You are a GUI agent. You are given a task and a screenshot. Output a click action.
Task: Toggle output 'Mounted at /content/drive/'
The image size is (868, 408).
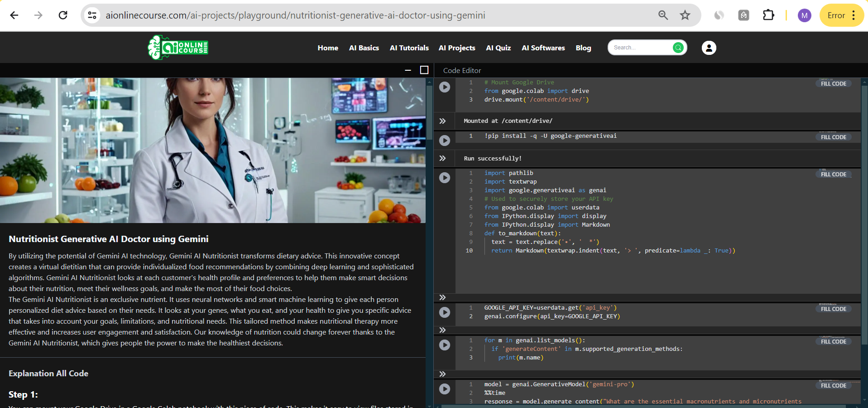443,121
